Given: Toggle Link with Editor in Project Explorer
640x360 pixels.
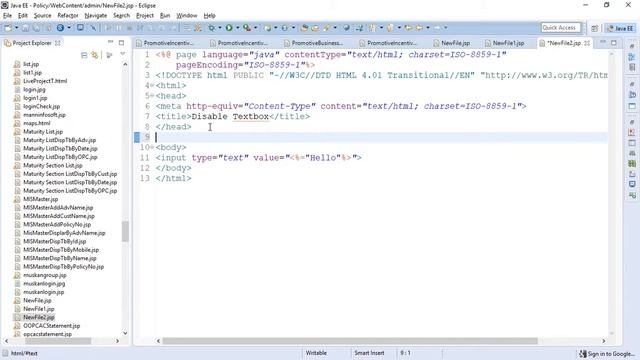Looking at the screenshot, I should pos(95,55).
